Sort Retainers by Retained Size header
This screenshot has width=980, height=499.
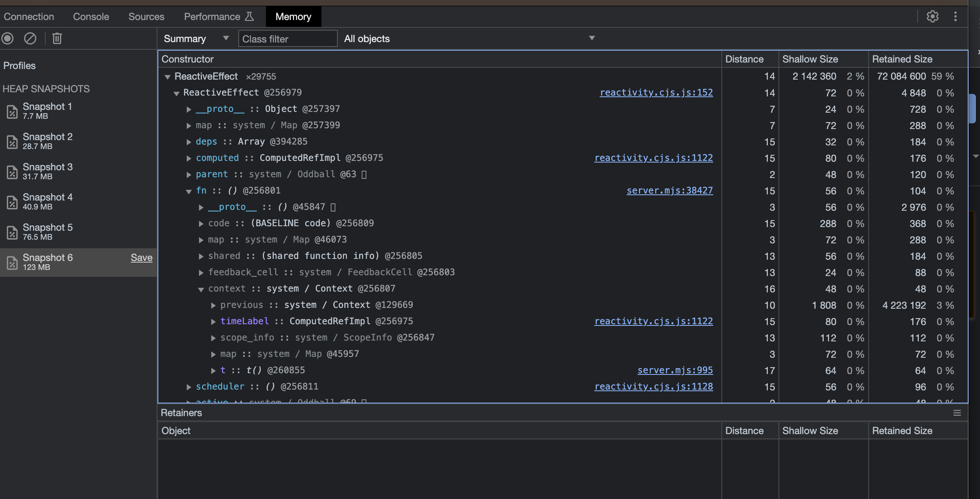918,431
